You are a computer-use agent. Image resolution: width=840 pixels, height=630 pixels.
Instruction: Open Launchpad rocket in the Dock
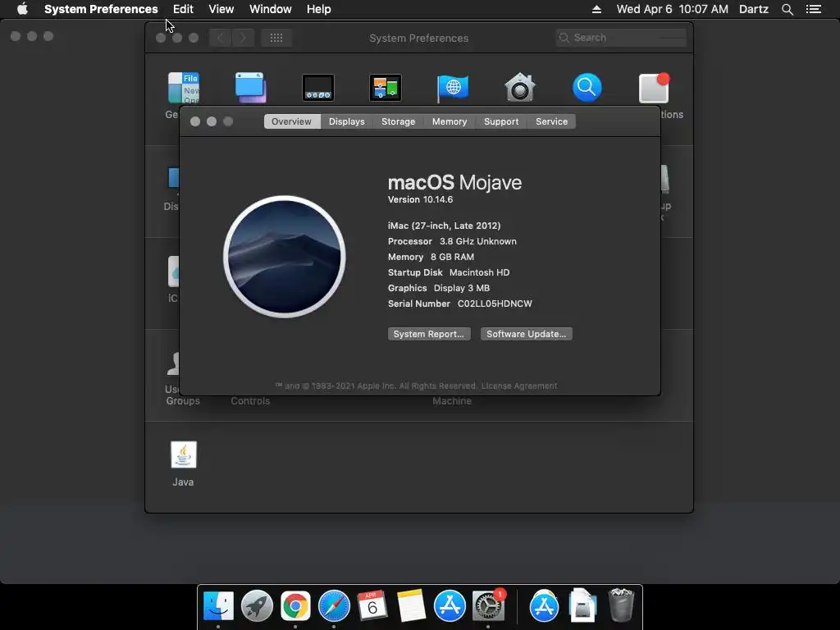(x=257, y=606)
